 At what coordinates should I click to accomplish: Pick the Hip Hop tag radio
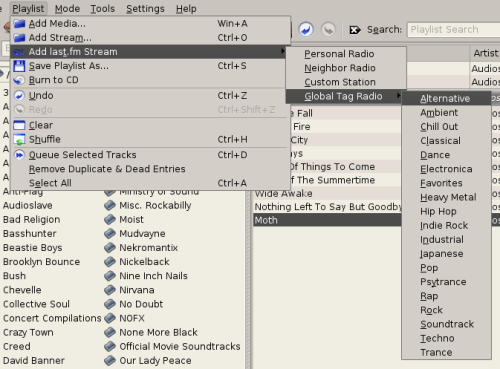[446, 211]
